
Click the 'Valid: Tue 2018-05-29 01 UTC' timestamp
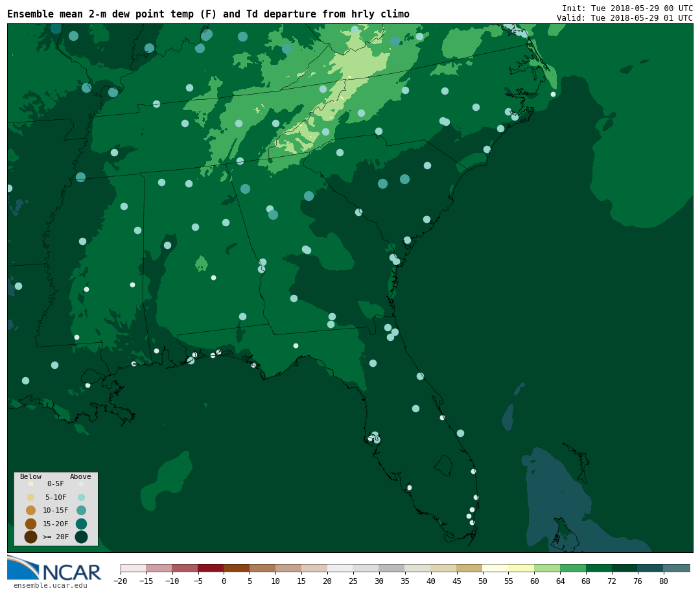point(624,18)
